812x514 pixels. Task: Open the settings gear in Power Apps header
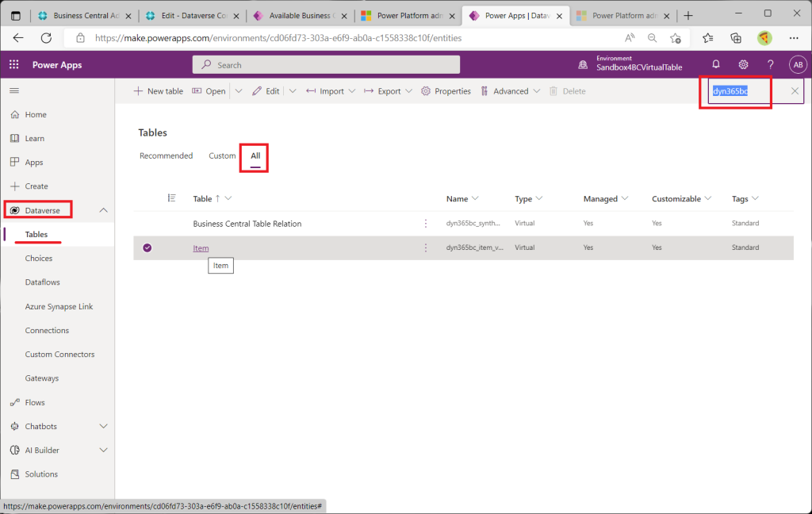743,64
